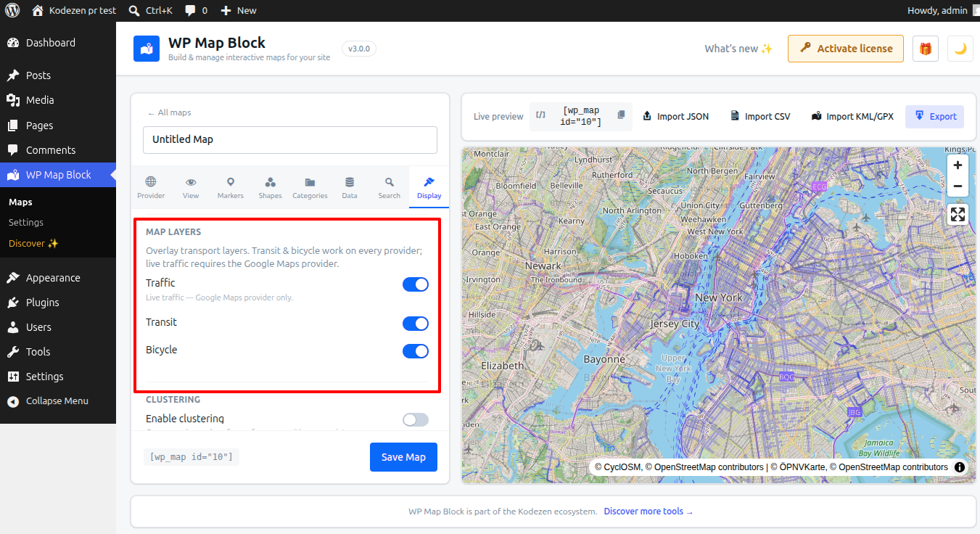Switch to Search tab
This screenshot has height=534, width=980.
390,187
